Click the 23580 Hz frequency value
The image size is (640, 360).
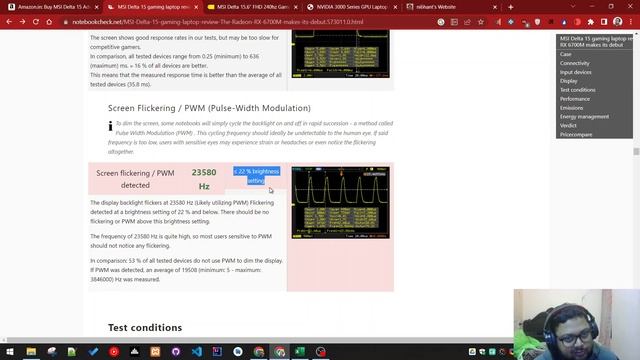point(204,179)
